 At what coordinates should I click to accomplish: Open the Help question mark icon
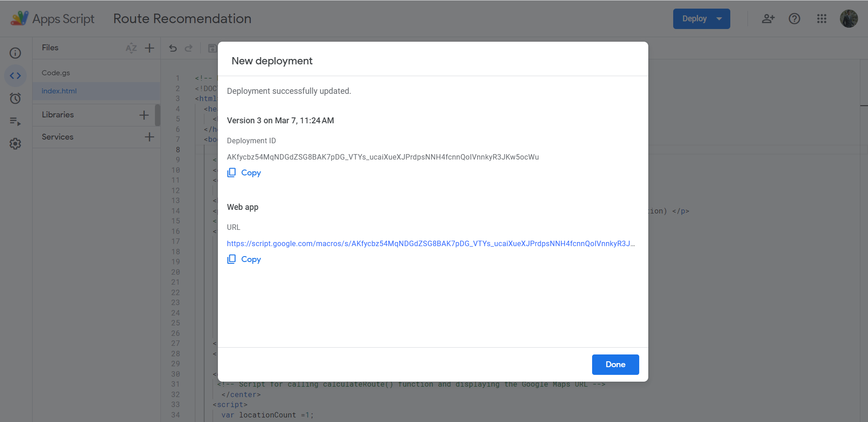(x=795, y=19)
